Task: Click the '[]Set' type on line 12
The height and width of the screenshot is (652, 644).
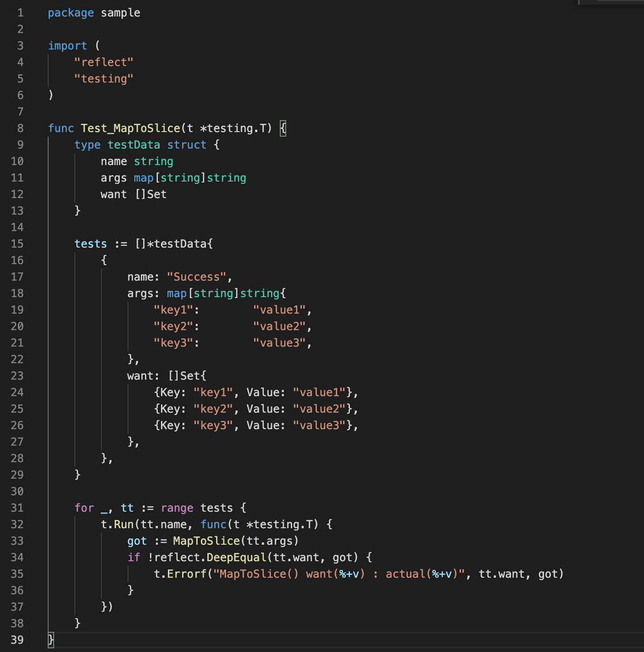Action: (x=150, y=194)
